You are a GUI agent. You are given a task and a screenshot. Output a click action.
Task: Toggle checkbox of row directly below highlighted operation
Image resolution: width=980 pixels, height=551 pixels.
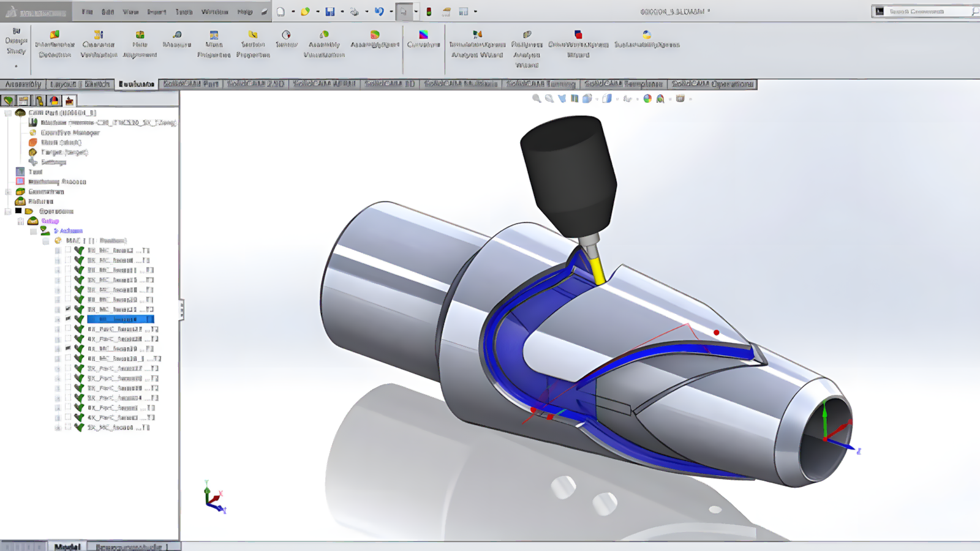pos(68,329)
